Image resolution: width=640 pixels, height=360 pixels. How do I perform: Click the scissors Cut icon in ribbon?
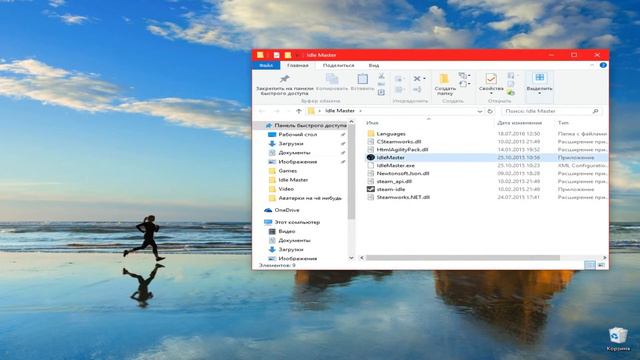[x=381, y=76]
